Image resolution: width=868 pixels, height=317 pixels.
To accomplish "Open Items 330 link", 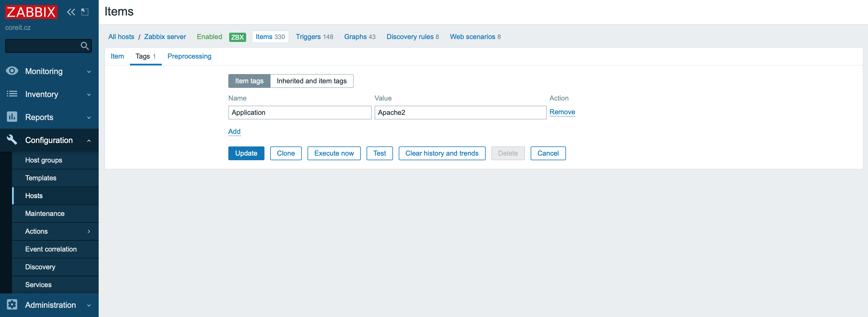I will (270, 37).
